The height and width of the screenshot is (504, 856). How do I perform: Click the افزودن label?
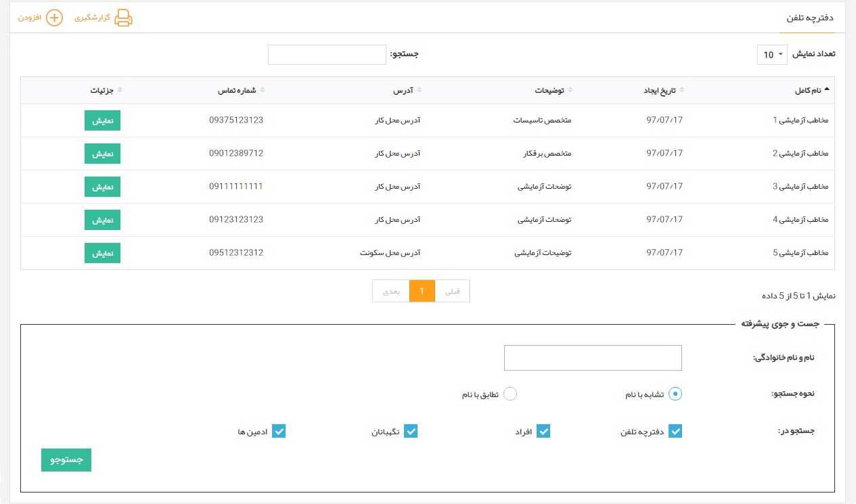[28, 18]
